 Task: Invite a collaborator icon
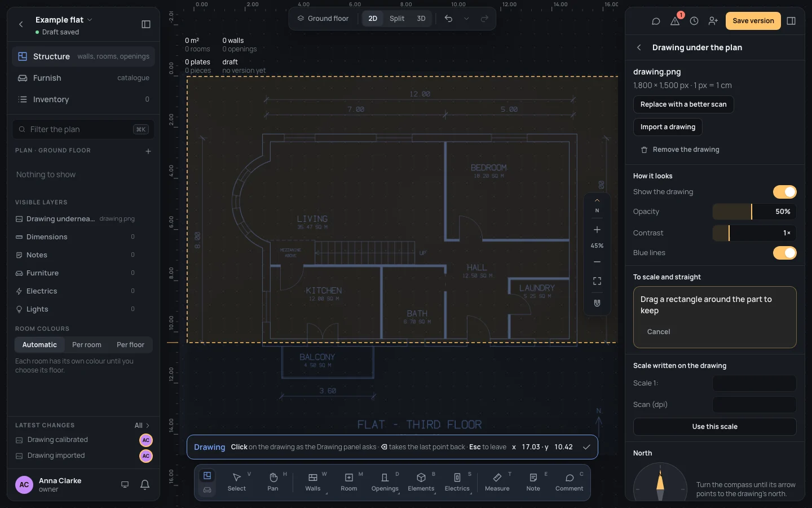[x=713, y=21]
